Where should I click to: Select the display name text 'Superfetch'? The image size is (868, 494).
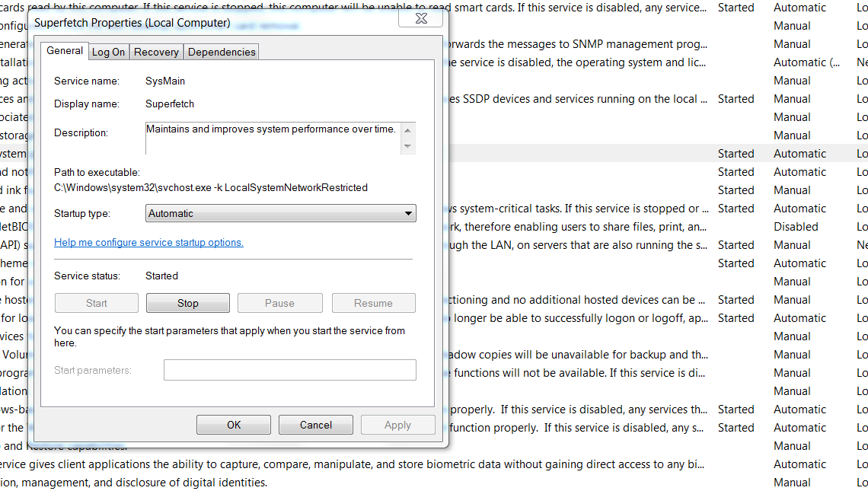[169, 104]
